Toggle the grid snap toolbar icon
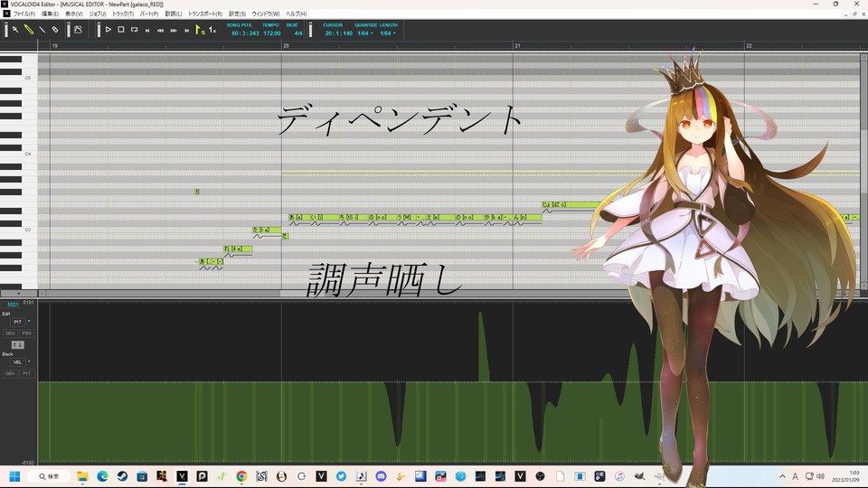868x488 pixels. 78,29
